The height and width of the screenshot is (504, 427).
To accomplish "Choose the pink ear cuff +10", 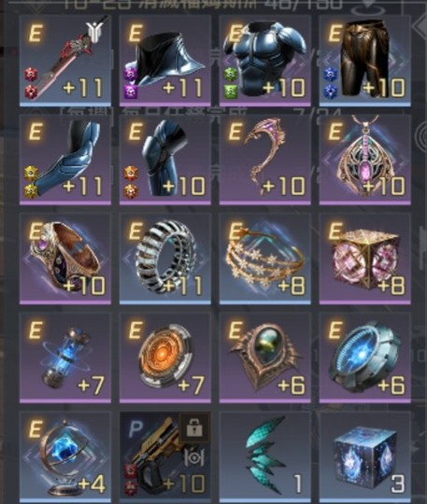I will click(265, 160).
